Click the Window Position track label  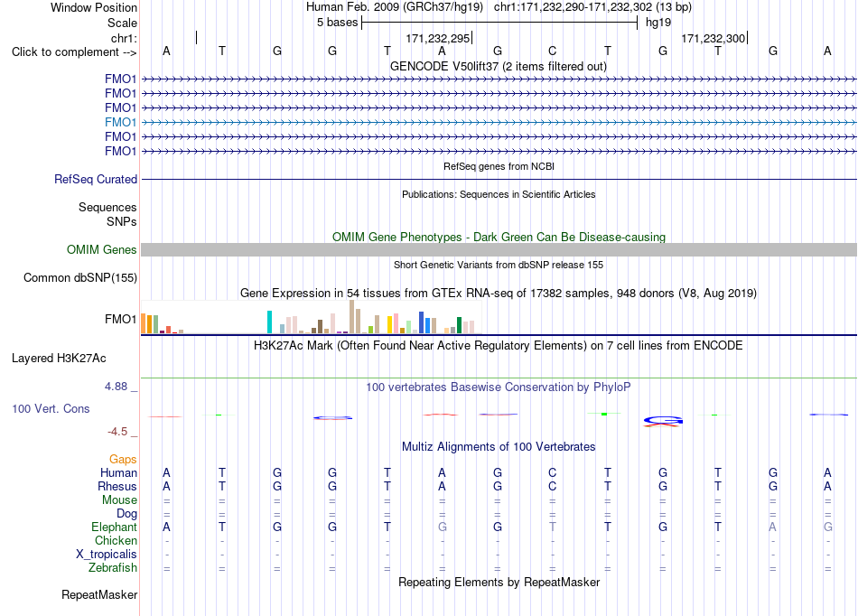coord(94,7)
